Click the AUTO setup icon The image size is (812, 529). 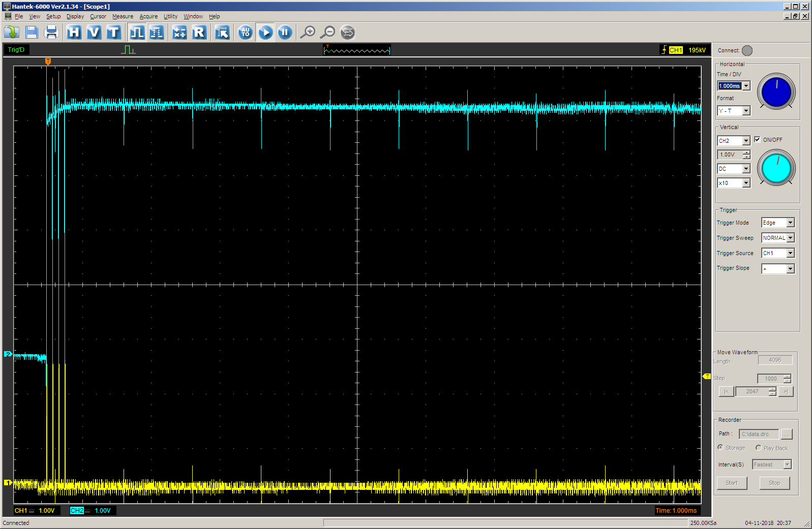coord(246,33)
